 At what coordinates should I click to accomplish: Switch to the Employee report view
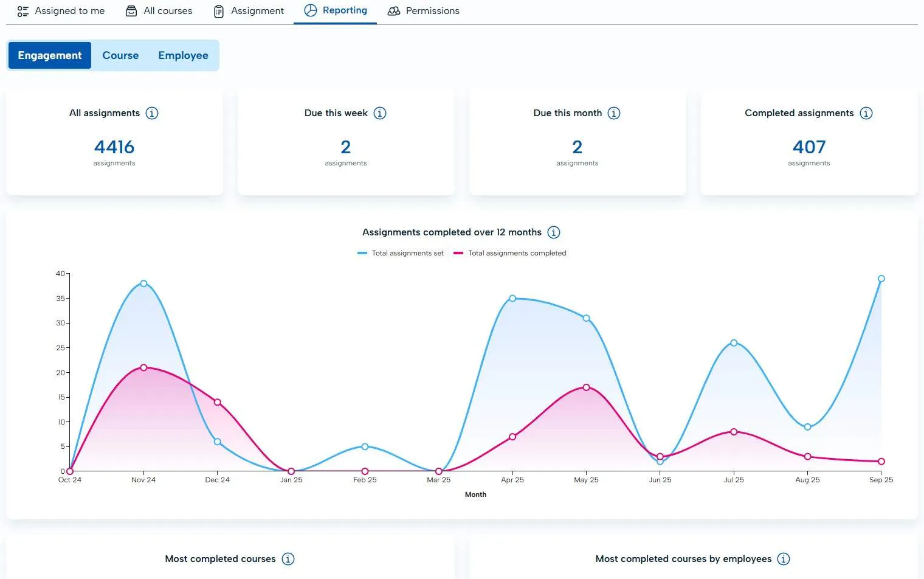pos(183,55)
